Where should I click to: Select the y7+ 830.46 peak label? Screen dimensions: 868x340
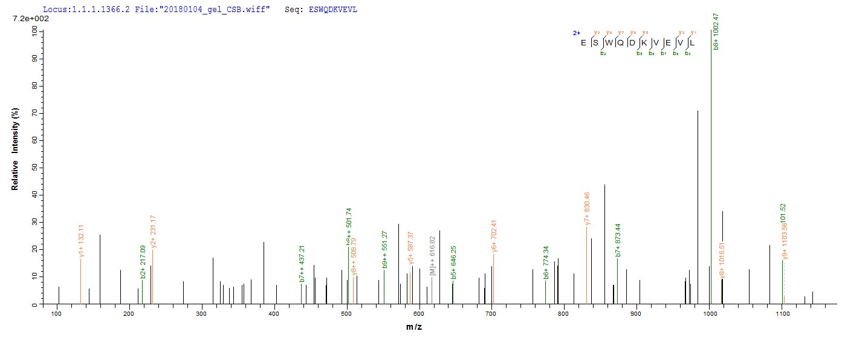587,209
